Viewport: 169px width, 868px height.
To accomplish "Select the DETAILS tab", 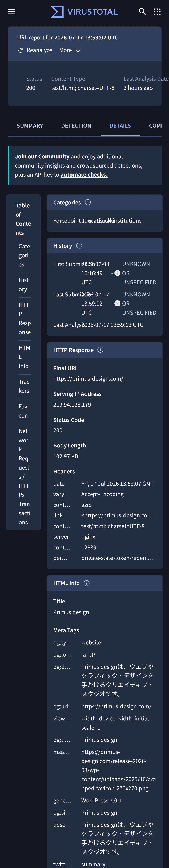I will point(120,126).
